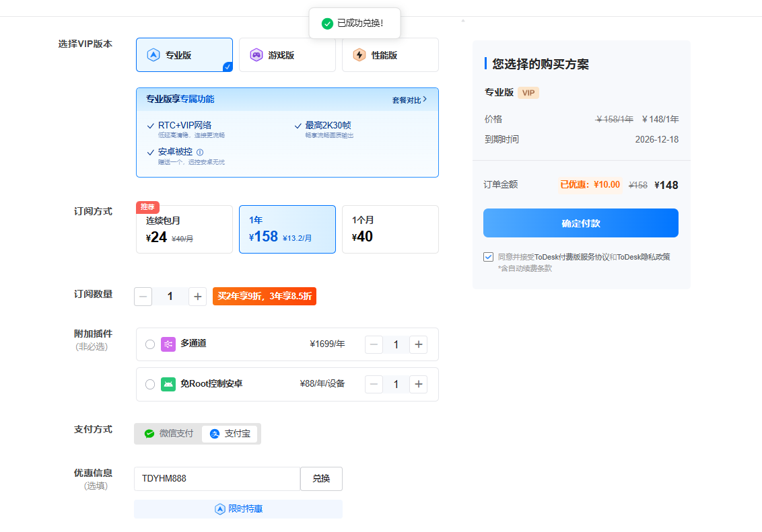Open 套餐对比 comparison chevron
The height and width of the screenshot is (532, 762).
(425, 99)
